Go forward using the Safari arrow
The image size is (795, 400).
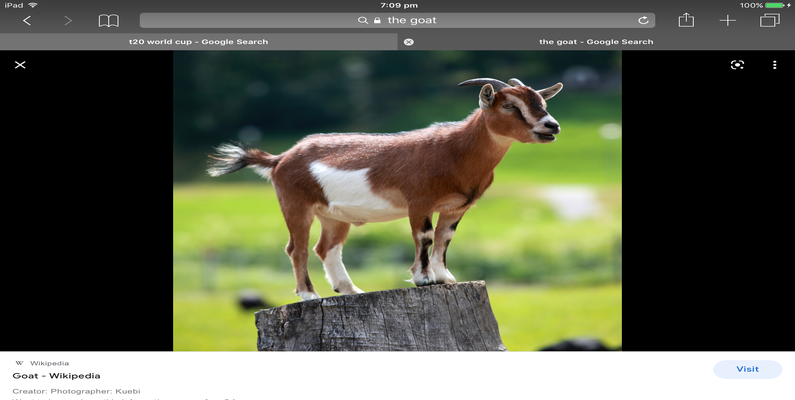click(x=68, y=20)
